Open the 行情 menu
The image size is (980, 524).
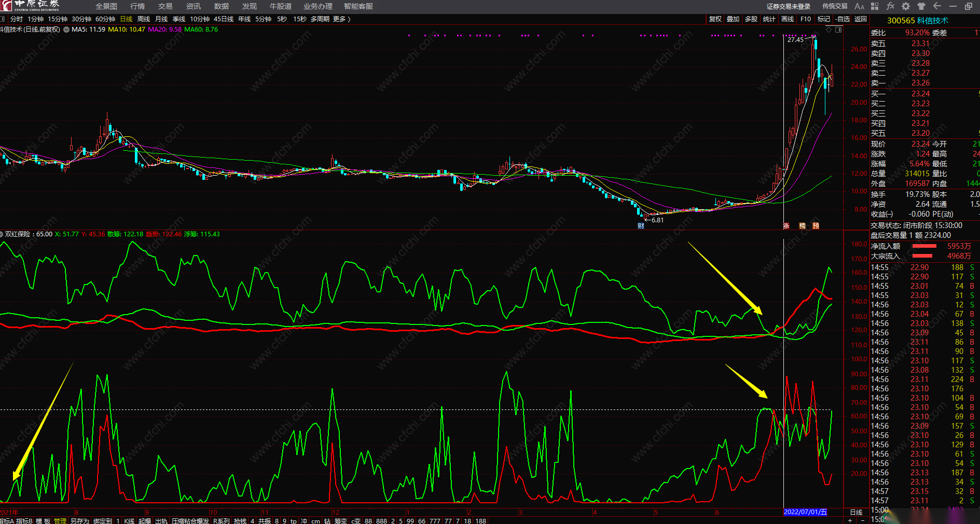tap(137, 6)
